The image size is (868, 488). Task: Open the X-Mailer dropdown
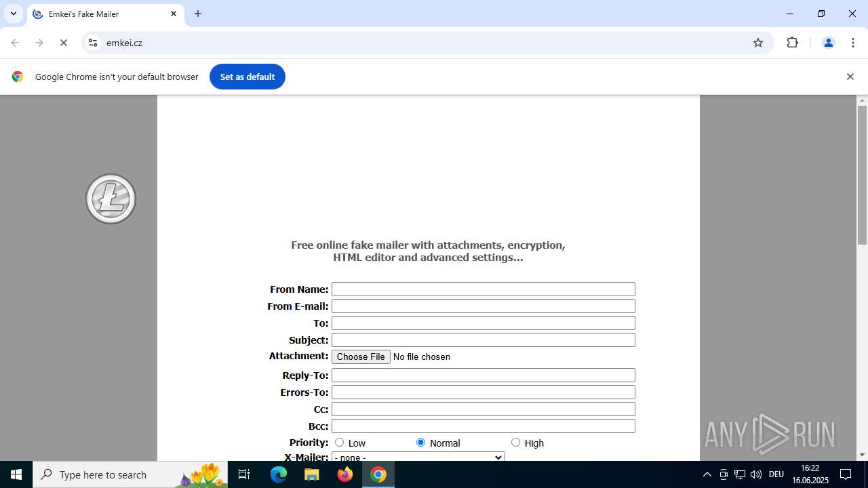click(418, 457)
